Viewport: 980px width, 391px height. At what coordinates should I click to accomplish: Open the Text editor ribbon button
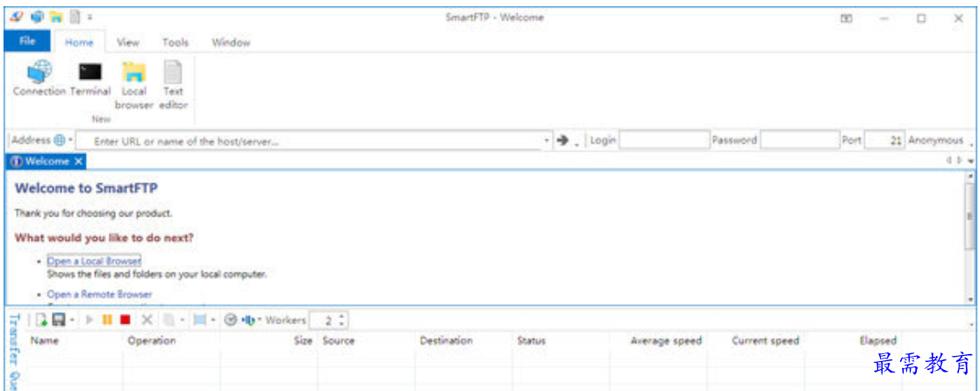[173, 86]
